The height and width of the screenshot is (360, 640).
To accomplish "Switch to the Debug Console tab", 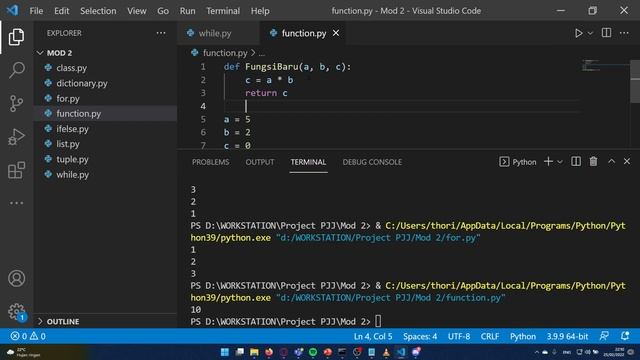I will tap(372, 162).
